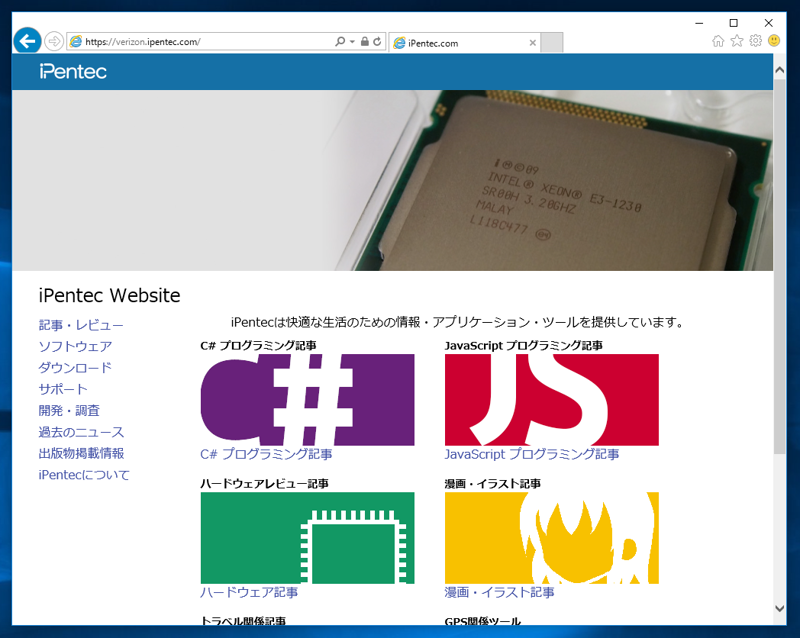Click the yellow manga illustration banner
The image size is (800, 638).
[x=552, y=538]
